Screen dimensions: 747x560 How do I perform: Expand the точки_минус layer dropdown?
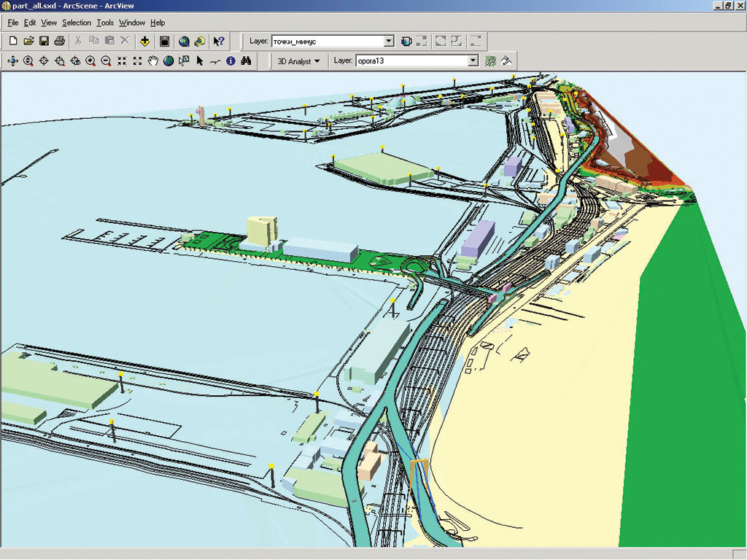(x=389, y=42)
